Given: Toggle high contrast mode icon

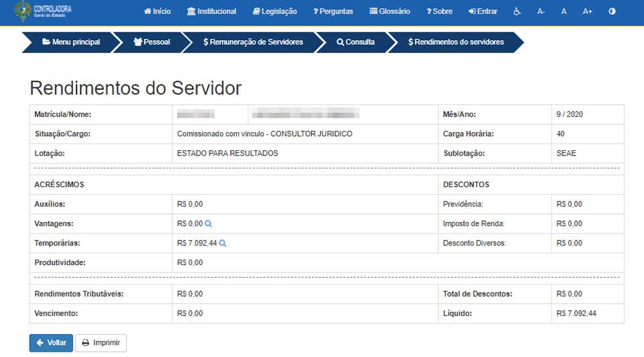Looking at the screenshot, I should [x=612, y=11].
